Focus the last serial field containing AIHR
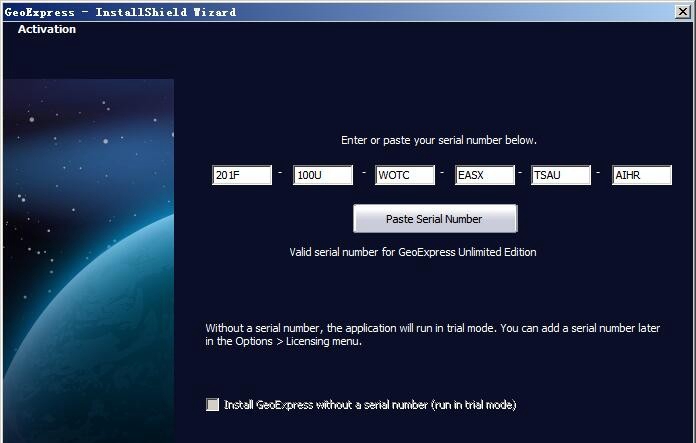The height and width of the screenshot is (443, 696). coord(642,175)
